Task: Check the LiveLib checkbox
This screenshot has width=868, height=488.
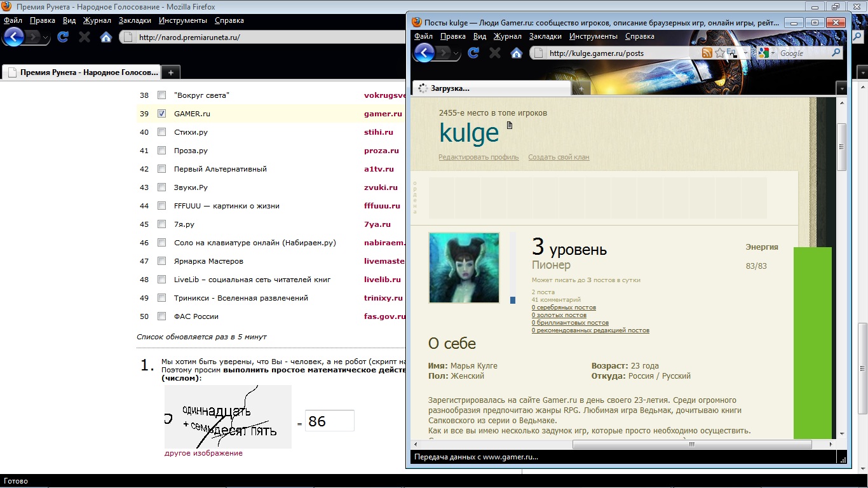Action: point(161,280)
